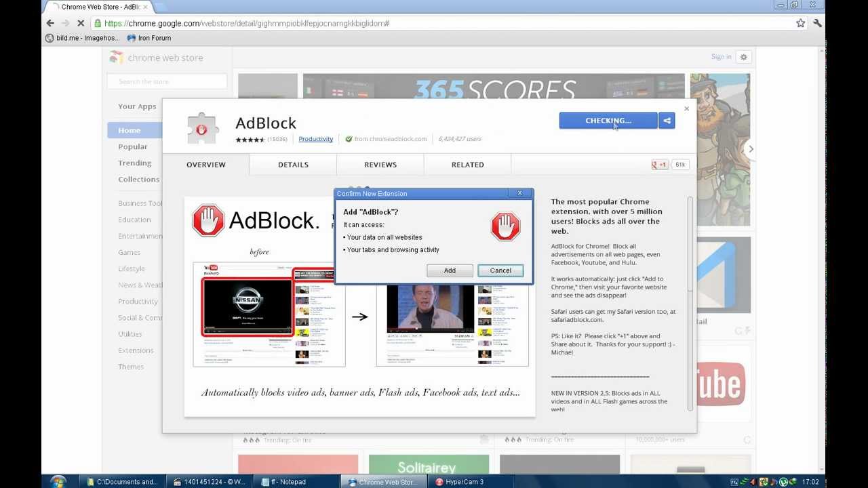This screenshot has width=868, height=488.
Task: Click the Google +1 button
Action: [660, 165]
